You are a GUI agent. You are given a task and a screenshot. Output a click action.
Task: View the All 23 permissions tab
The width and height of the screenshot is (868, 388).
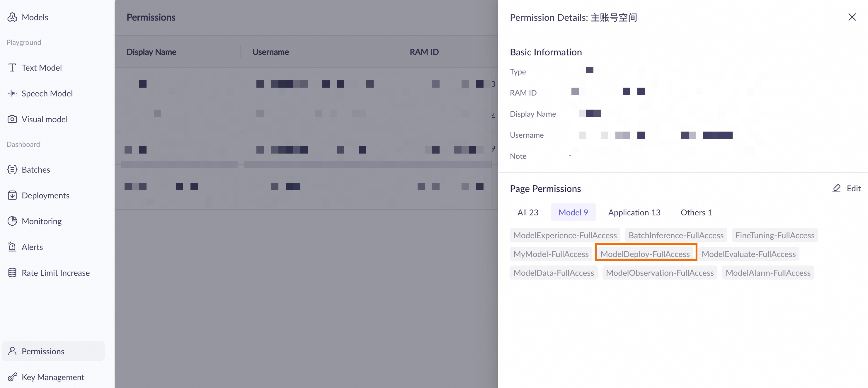point(527,212)
